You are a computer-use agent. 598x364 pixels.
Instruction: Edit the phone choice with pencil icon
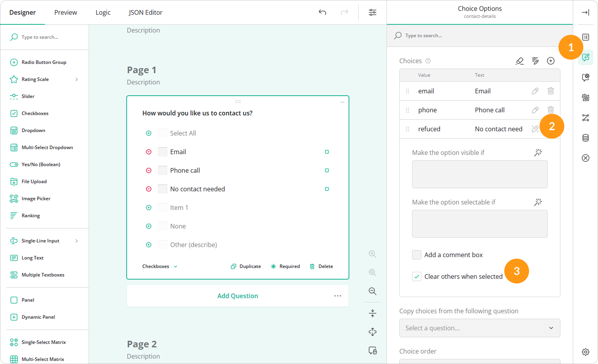coord(535,110)
